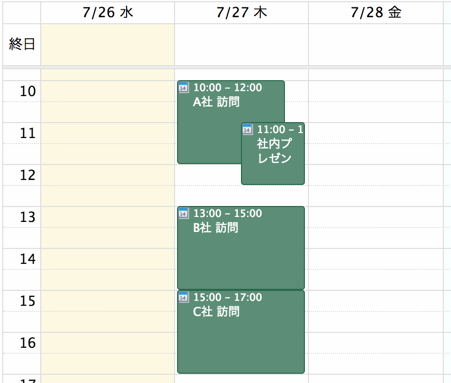Click calendar icon on A社 訪問 event
451x383 pixels.
[x=184, y=88]
